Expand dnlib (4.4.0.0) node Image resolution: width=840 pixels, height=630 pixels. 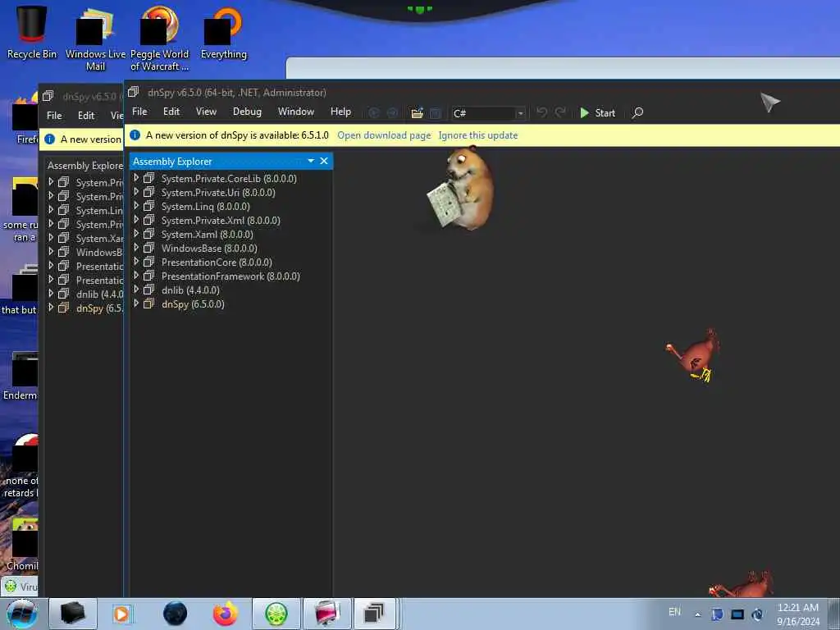(x=136, y=290)
